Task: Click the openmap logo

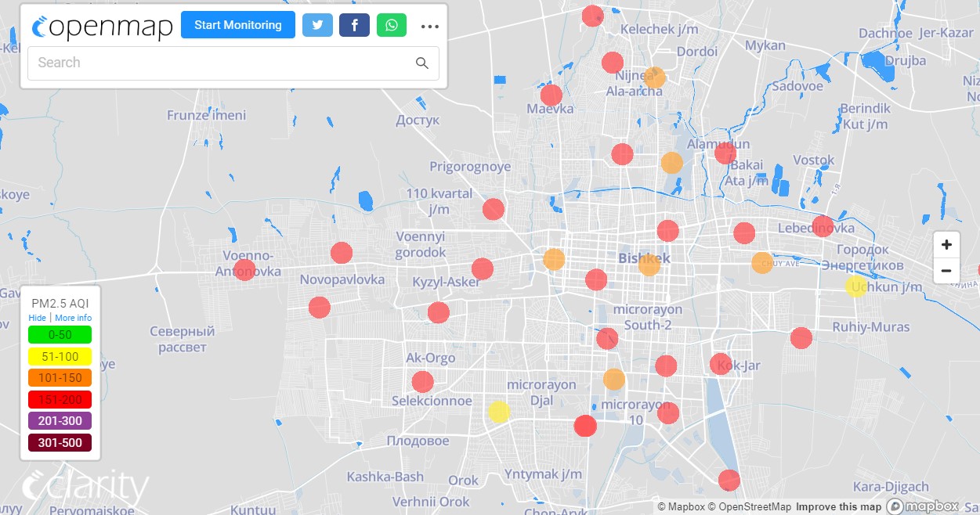Action: (x=102, y=27)
